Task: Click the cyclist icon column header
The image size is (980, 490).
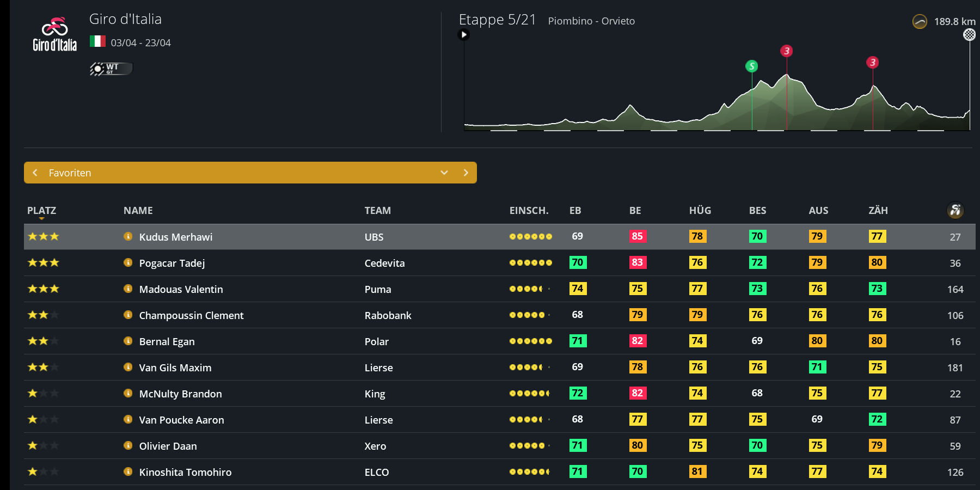Action: pyautogui.click(x=955, y=210)
